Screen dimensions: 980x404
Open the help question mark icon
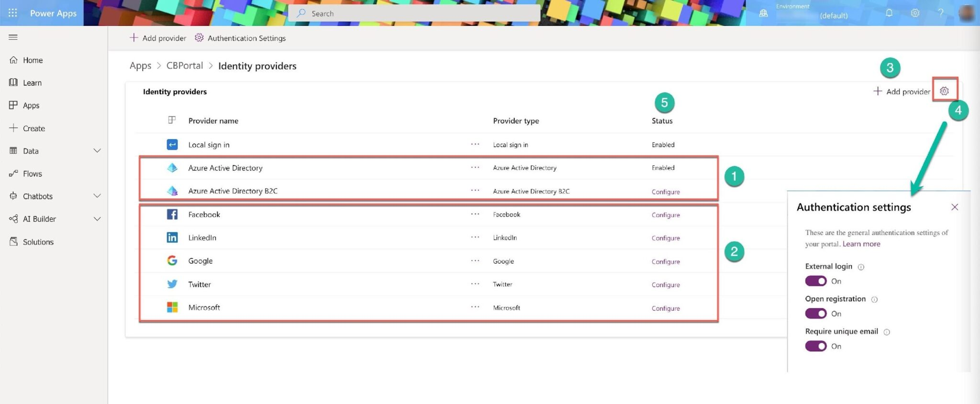941,13
